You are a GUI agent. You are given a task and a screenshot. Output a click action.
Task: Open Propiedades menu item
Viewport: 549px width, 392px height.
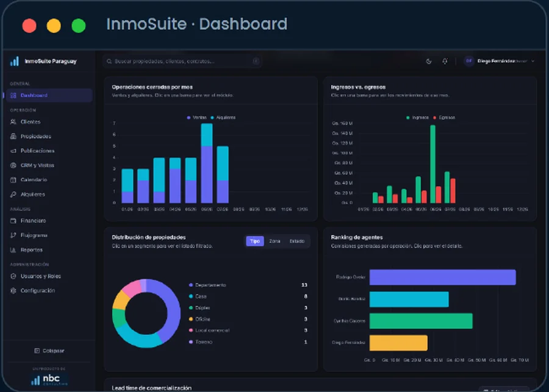coord(49,136)
